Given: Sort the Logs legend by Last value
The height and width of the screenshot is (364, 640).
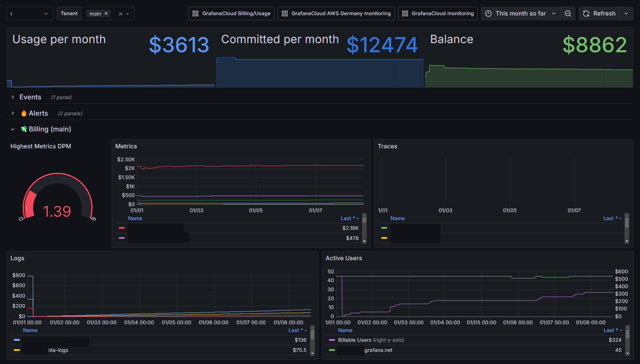Looking at the screenshot, I should point(296,330).
